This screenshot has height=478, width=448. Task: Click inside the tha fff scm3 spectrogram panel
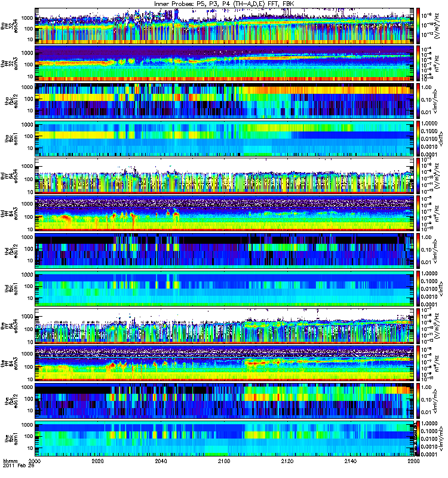point(225,63)
